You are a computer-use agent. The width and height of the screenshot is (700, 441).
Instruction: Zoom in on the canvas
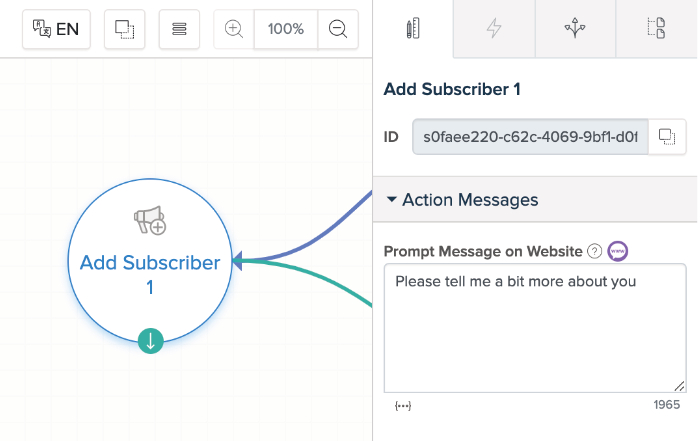(x=234, y=29)
